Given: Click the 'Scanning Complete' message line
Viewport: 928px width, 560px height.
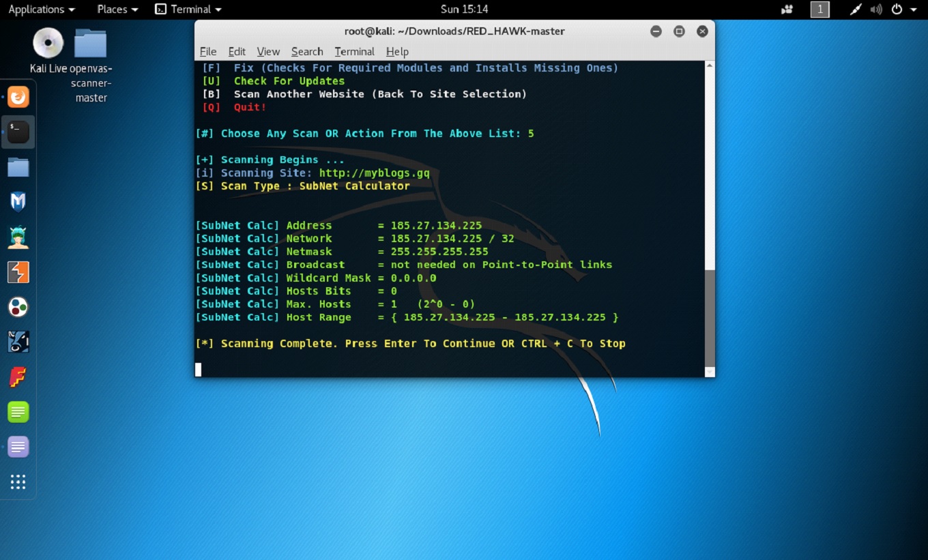Looking at the screenshot, I should coord(410,344).
